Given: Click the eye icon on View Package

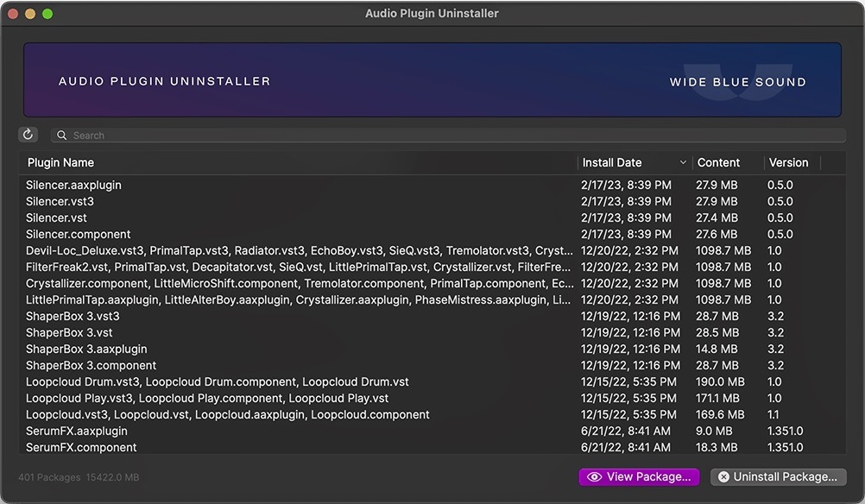Looking at the screenshot, I should [594, 477].
